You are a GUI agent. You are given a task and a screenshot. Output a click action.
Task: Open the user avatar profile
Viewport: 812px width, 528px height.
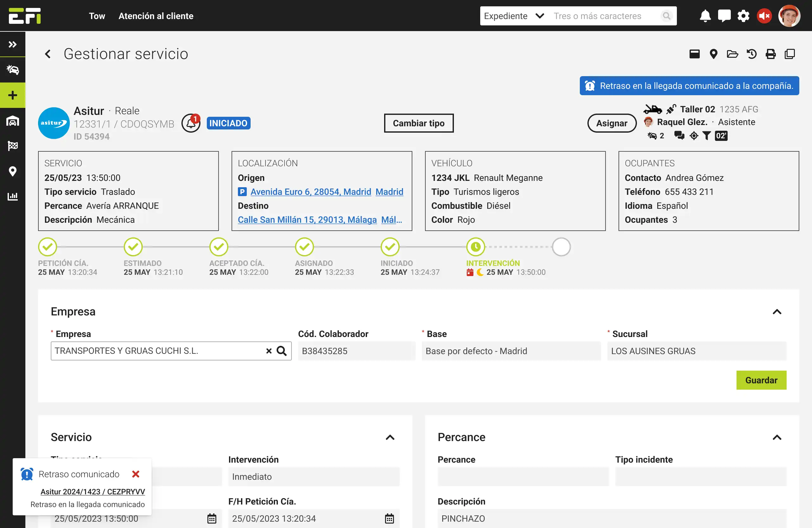coord(789,16)
